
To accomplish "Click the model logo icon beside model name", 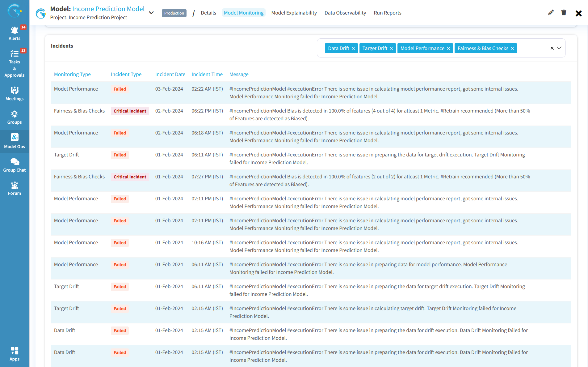I will coord(41,13).
